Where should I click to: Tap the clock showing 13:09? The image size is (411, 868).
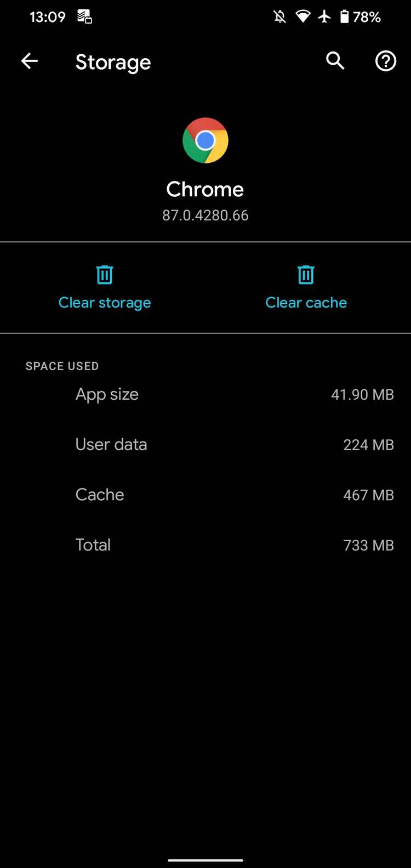pyautogui.click(x=47, y=16)
